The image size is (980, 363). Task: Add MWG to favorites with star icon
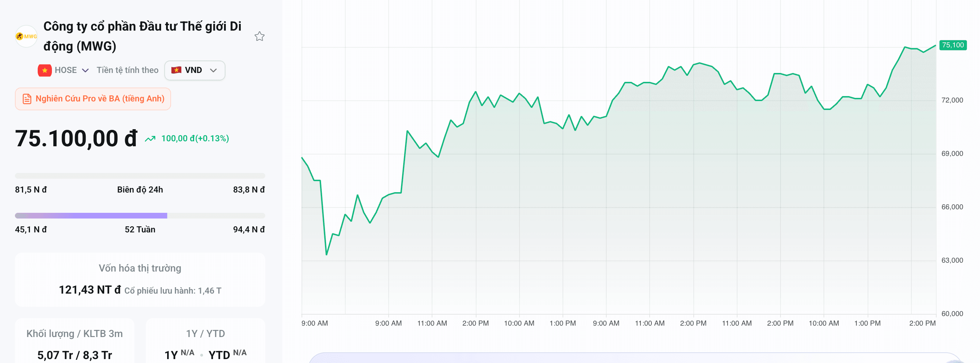[x=260, y=36]
